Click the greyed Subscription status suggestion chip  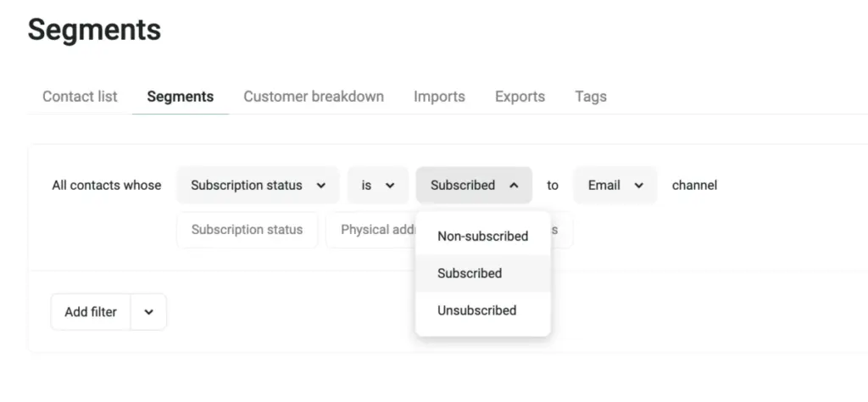tap(247, 230)
